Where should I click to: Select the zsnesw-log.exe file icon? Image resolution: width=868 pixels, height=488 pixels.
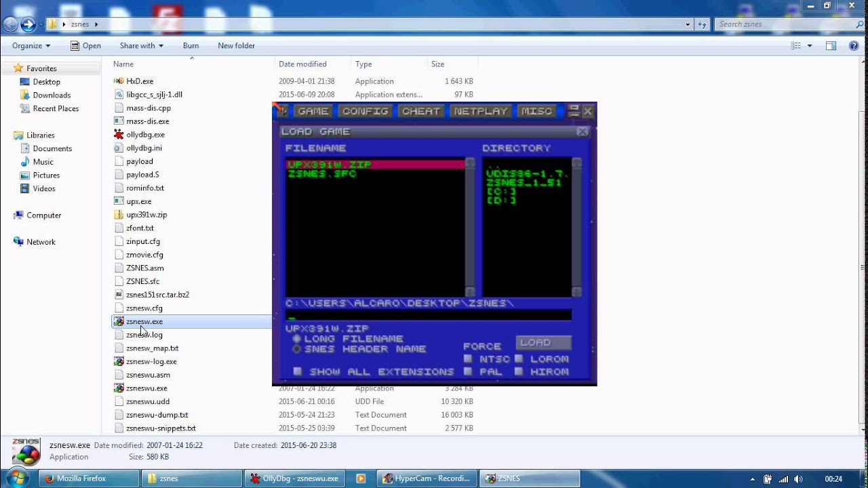click(x=119, y=361)
